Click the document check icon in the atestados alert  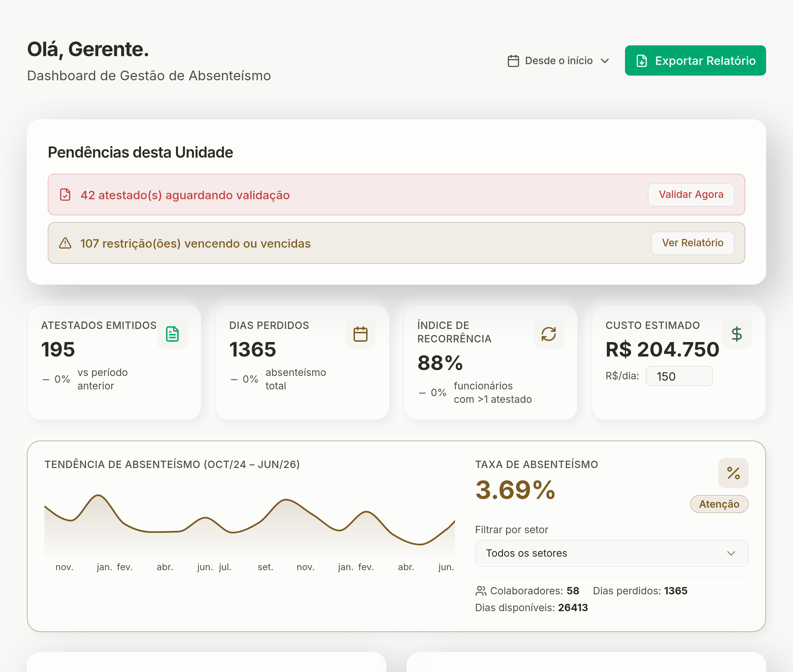65,195
